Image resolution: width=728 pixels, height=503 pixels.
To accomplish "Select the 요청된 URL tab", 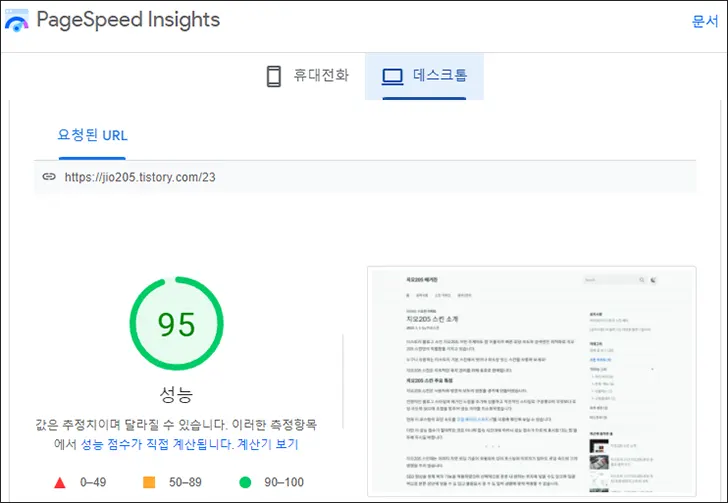I will click(92, 135).
